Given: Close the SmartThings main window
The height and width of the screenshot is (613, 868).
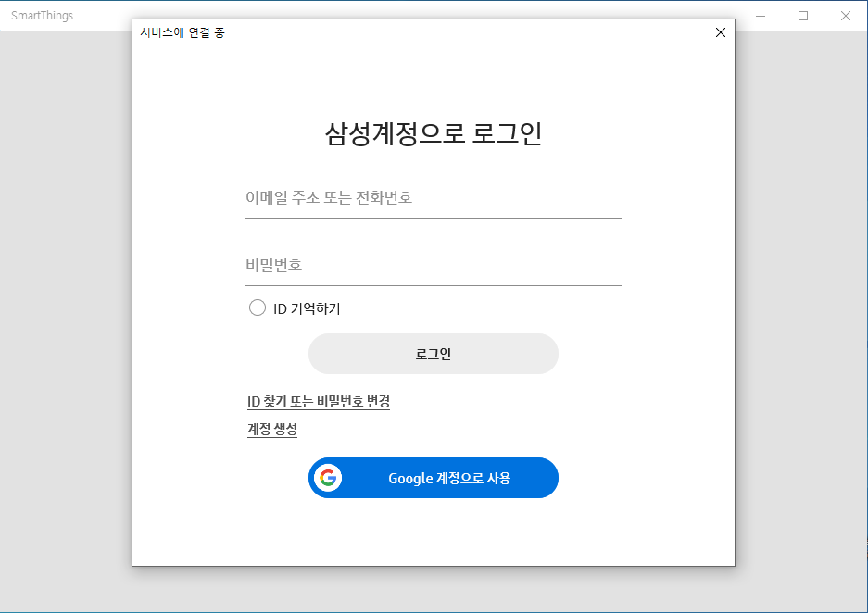Looking at the screenshot, I should point(845,16).
